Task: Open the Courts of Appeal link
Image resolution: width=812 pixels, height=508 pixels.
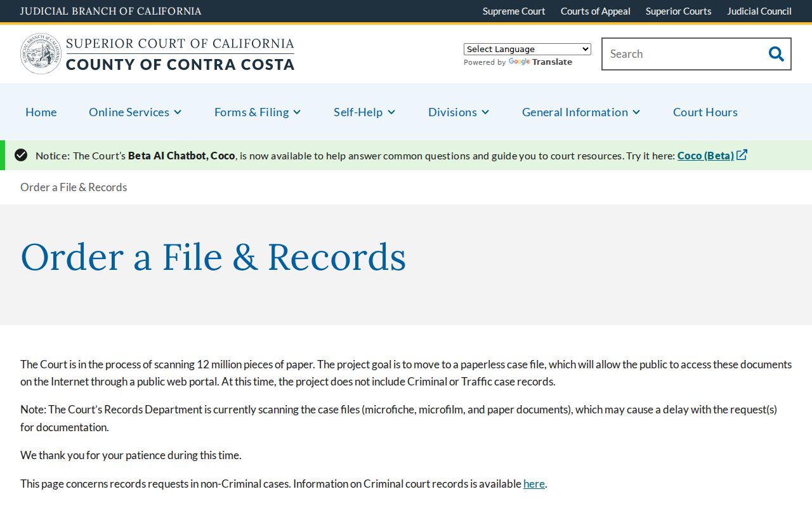Action: click(x=596, y=11)
